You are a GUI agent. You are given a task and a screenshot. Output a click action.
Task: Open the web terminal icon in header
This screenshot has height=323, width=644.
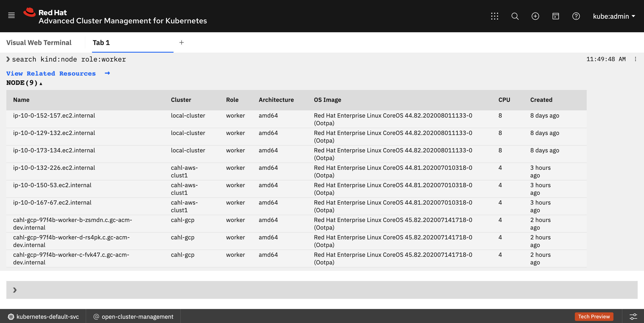point(556,16)
